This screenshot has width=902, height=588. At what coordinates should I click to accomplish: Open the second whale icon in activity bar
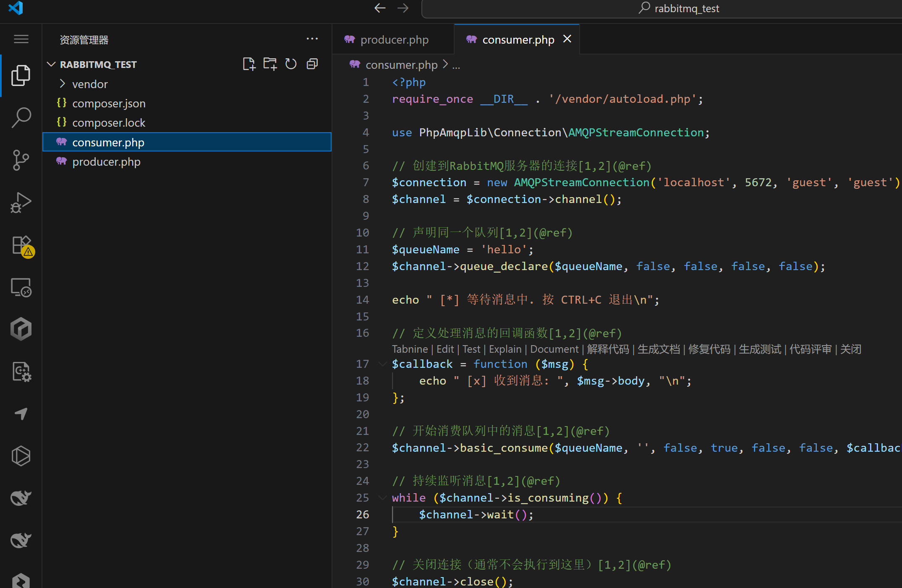pos(21,540)
